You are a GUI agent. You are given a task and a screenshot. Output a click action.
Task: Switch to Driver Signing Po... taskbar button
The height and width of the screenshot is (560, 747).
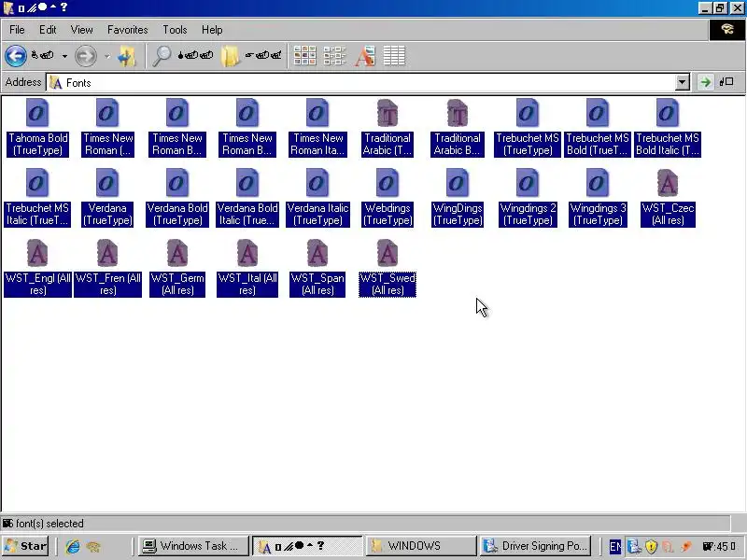(535, 546)
